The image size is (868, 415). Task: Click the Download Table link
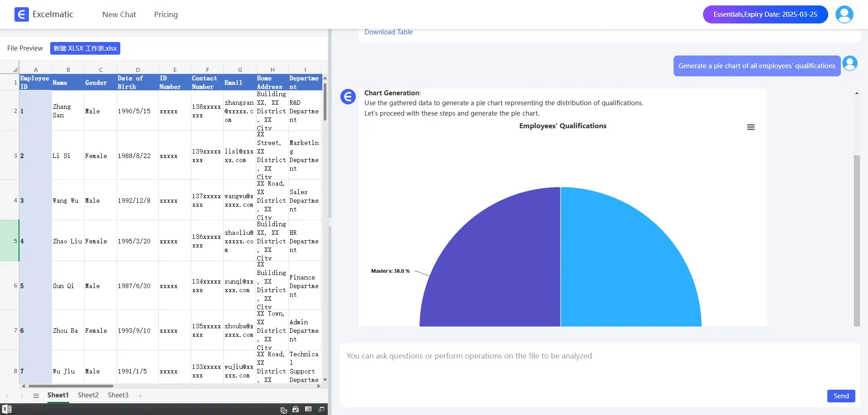tap(388, 32)
